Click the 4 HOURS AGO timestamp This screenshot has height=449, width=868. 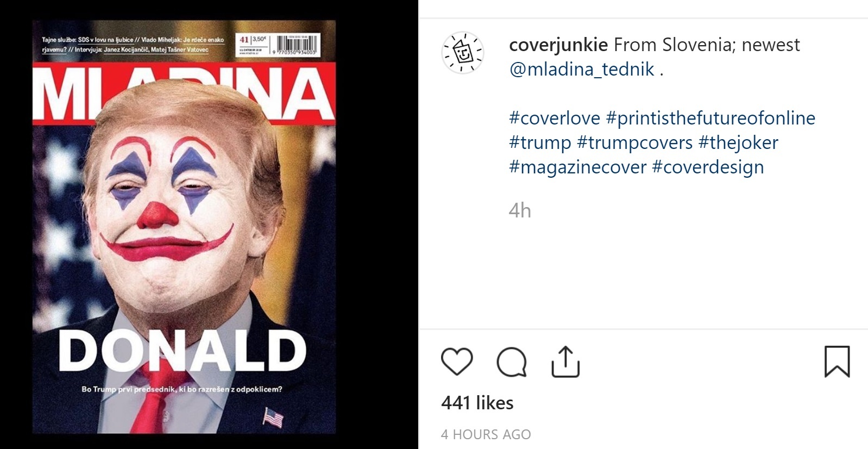pos(485,434)
